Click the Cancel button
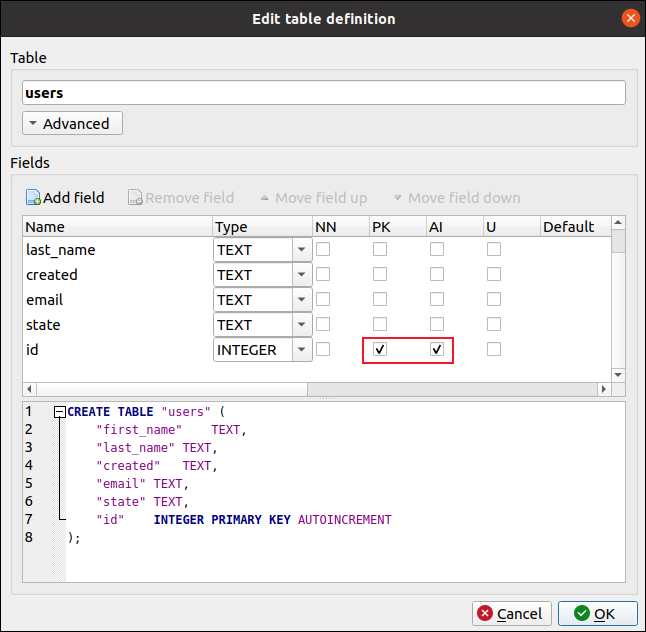646x632 pixels. (x=510, y=614)
